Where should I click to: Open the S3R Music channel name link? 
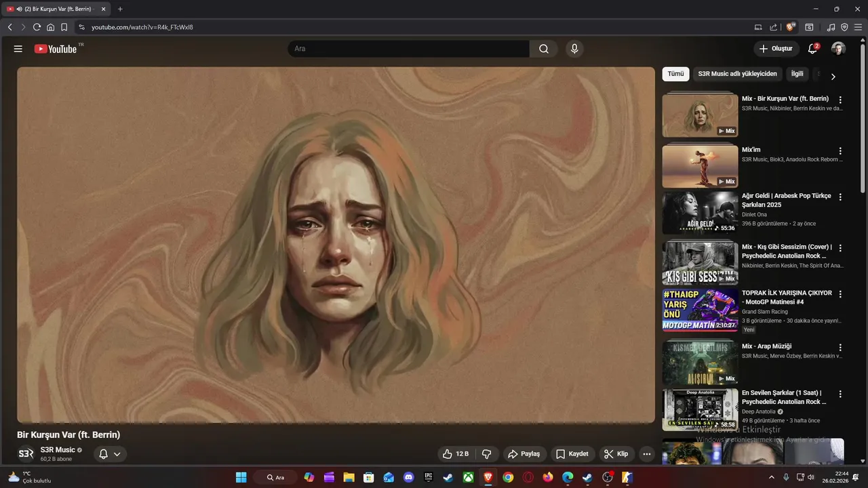click(x=58, y=450)
